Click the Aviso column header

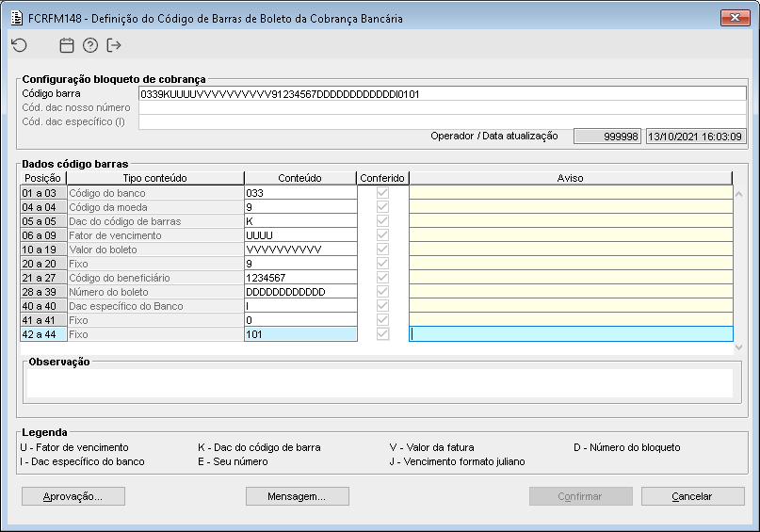click(570, 178)
